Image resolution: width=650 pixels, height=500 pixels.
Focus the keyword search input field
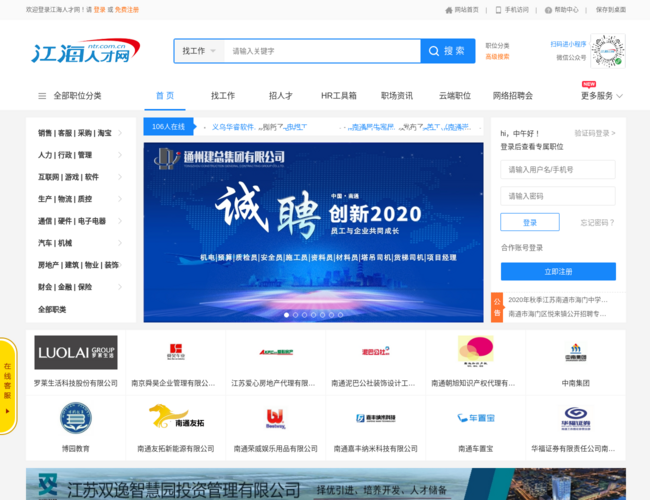(x=322, y=51)
